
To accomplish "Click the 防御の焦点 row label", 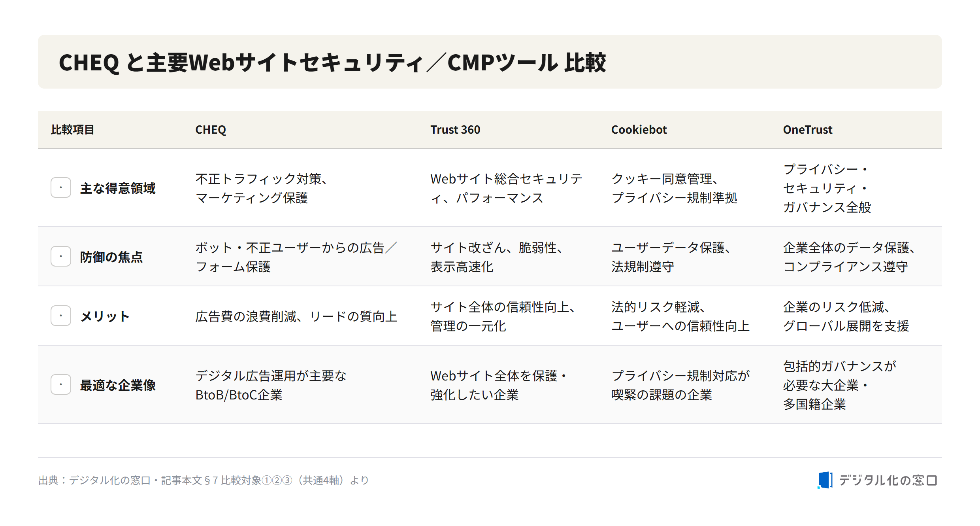I will pos(111,257).
